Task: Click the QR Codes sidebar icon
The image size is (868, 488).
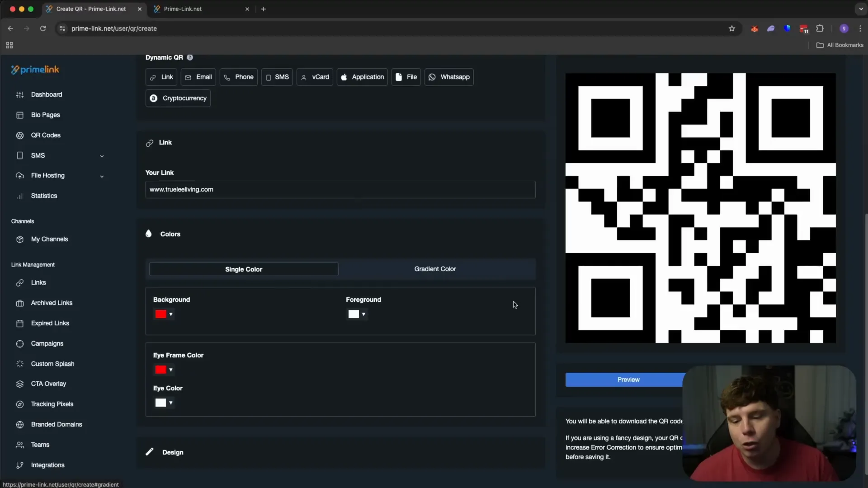Action: click(x=20, y=136)
